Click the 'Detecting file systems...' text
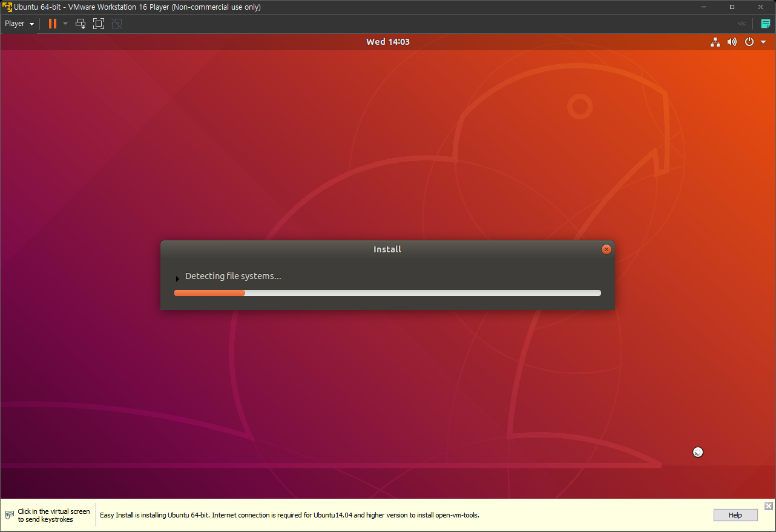The height and width of the screenshot is (532, 776). point(233,277)
